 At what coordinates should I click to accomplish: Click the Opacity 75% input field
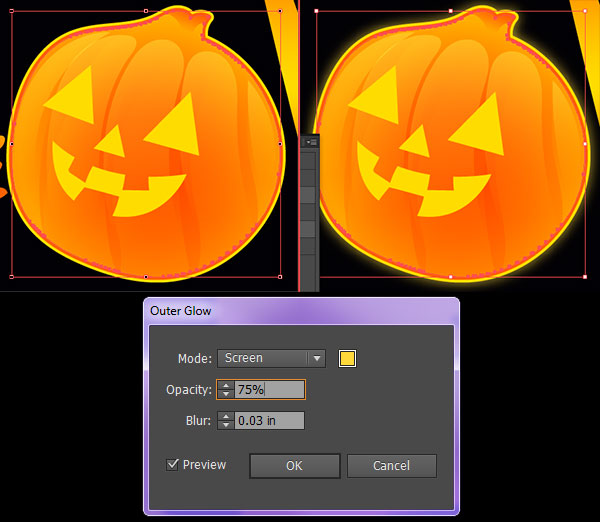tap(269, 390)
